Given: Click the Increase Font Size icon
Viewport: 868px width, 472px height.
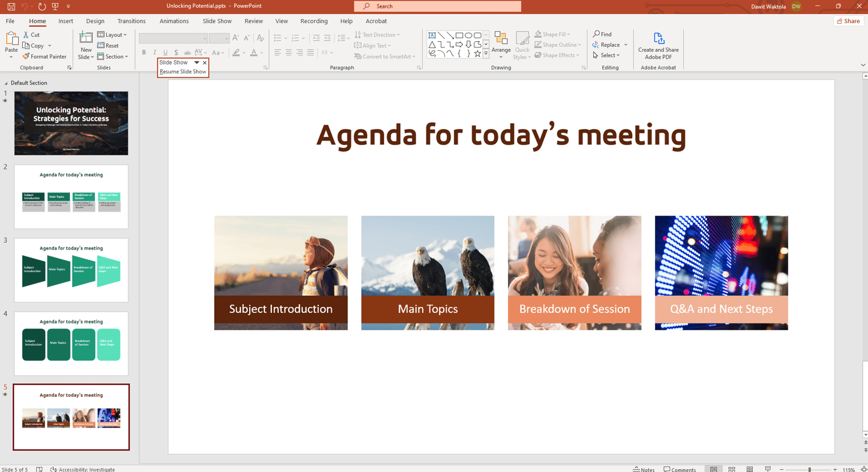Looking at the screenshot, I should [236, 38].
